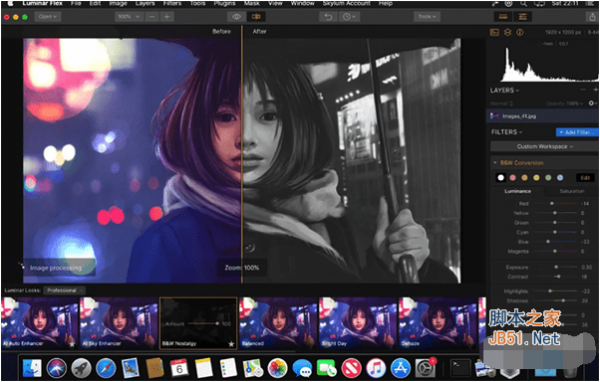
Task: Open Photos app from the dock
Action: point(277,368)
